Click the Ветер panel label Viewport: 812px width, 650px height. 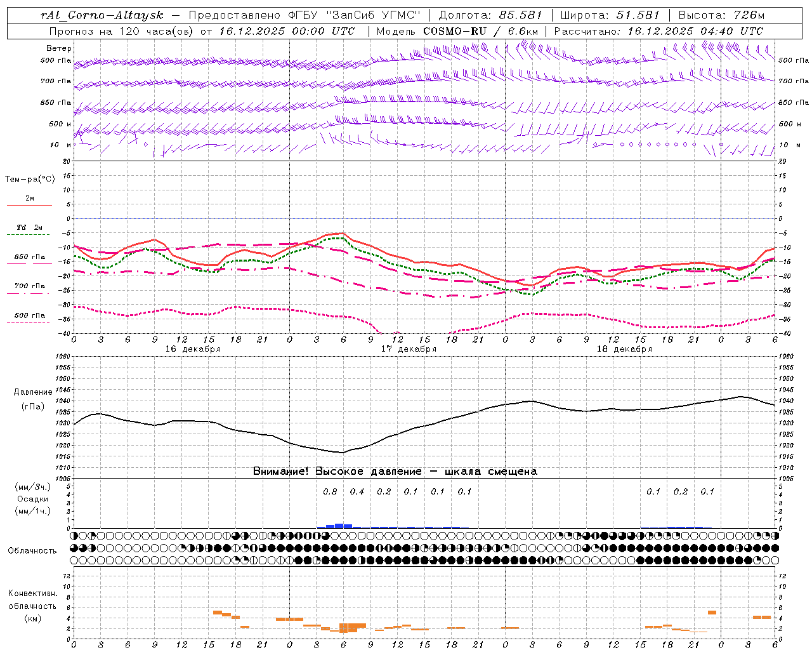click(x=59, y=48)
